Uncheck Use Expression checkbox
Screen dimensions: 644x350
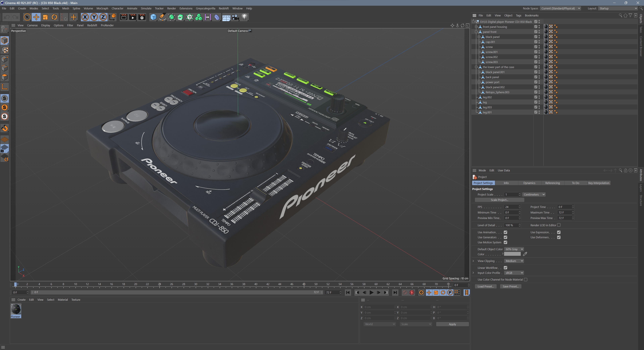click(x=559, y=232)
